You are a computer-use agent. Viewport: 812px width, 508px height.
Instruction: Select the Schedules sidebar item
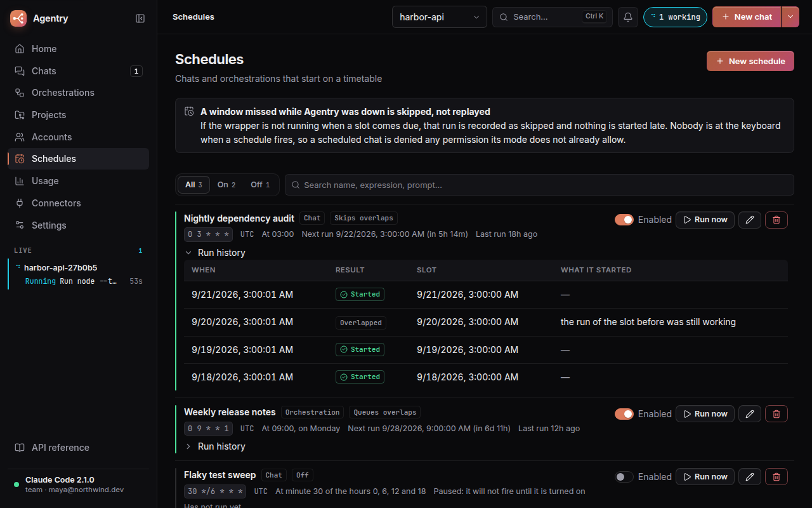[79, 159]
